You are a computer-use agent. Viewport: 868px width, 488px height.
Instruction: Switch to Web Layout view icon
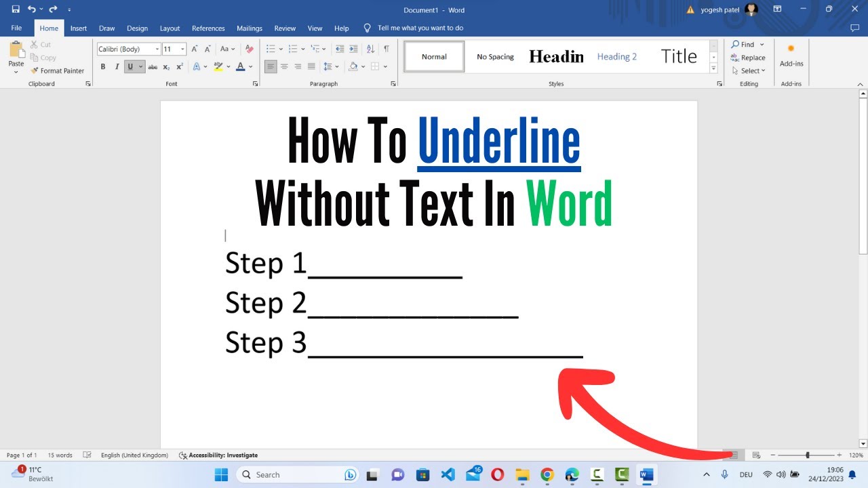coord(757,455)
